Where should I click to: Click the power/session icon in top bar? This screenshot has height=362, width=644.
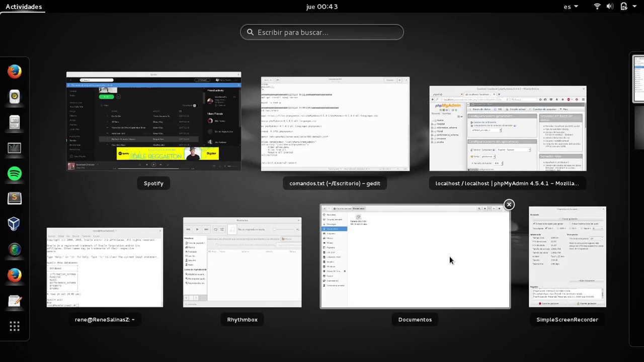624,7
